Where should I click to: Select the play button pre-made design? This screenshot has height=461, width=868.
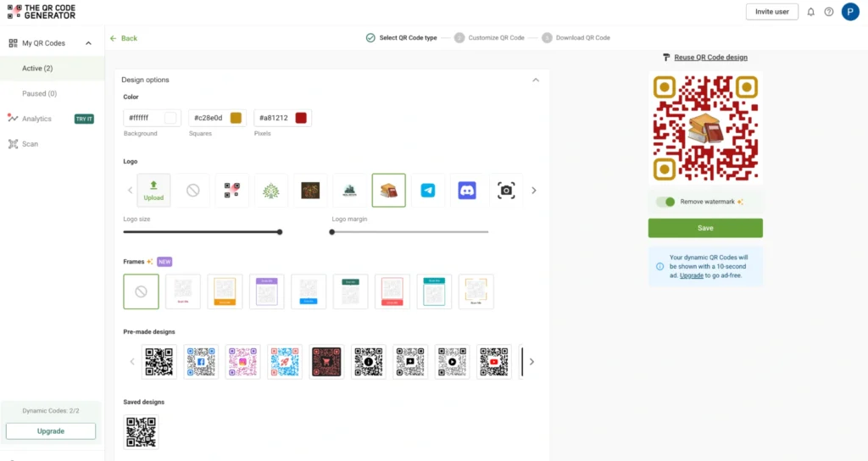(x=453, y=362)
